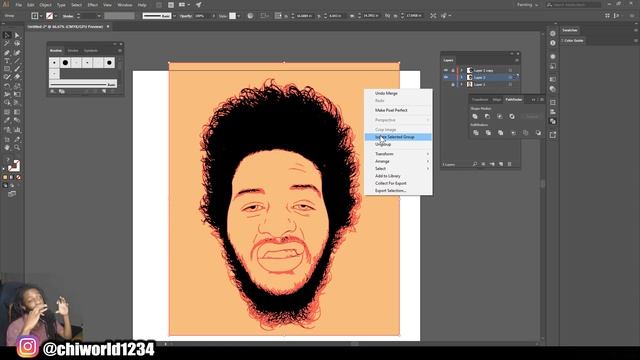This screenshot has height=360, width=640.
Task: Click the Unite shape mode icon
Action: pyautogui.click(x=475, y=116)
